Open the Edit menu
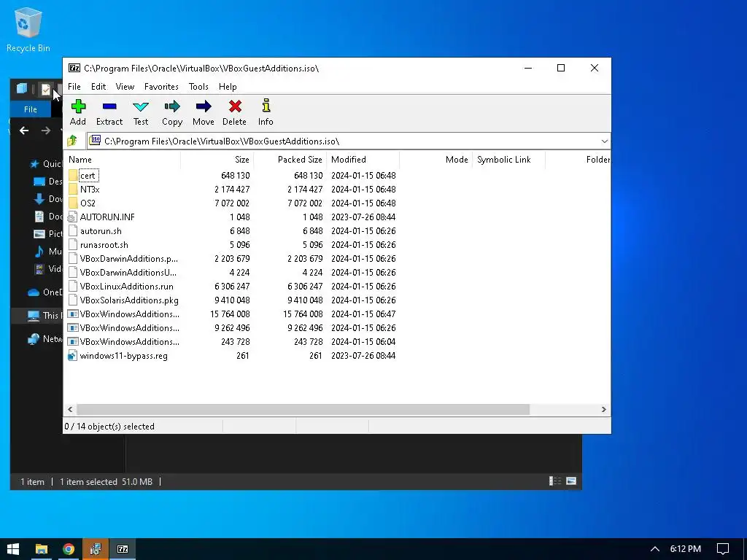747x560 pixels. (x=98, y=87)
